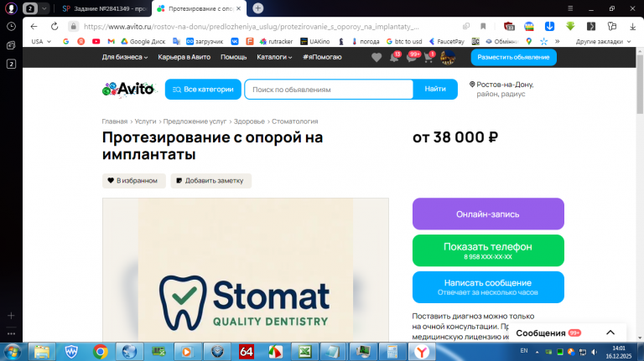Open Avito shopping cart icon
The width and height of the screenshot is (644, 361).
pyautogui.click(x=428, y=57)
